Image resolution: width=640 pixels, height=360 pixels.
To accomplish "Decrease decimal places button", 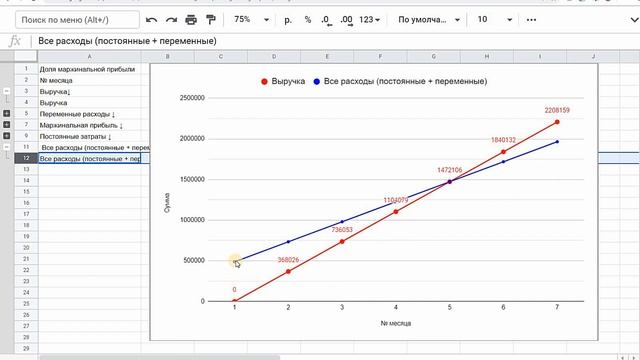I will click(327, 20).
